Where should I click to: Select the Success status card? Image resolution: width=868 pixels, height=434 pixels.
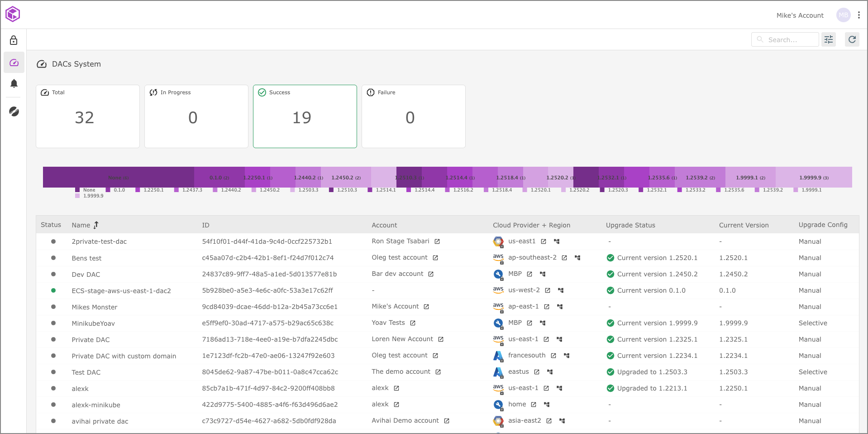coord(305,116)
